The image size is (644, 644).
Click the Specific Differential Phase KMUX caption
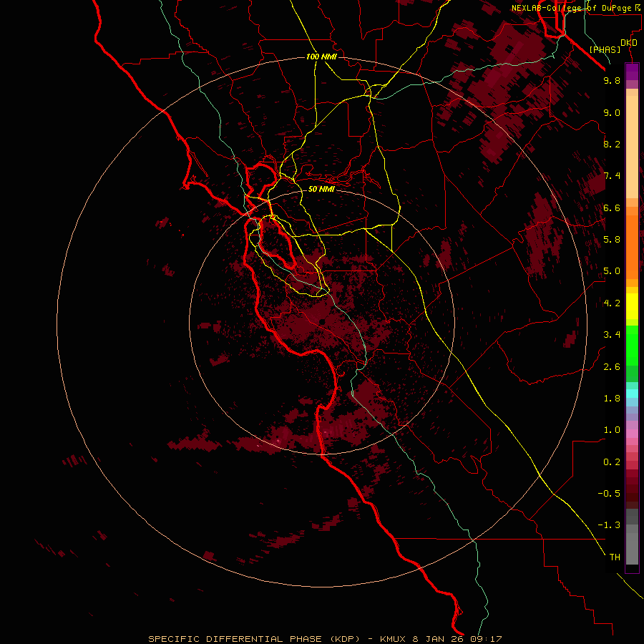pos(325,639)
